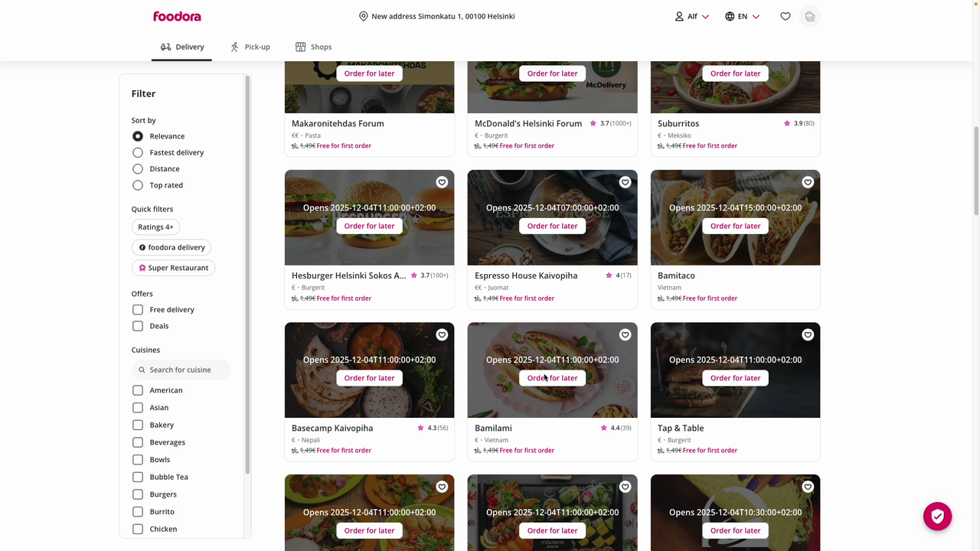Favourite Basecamp Kaivopiha with heart icon
Screen dimensions: 980x551
coord(442,334)
